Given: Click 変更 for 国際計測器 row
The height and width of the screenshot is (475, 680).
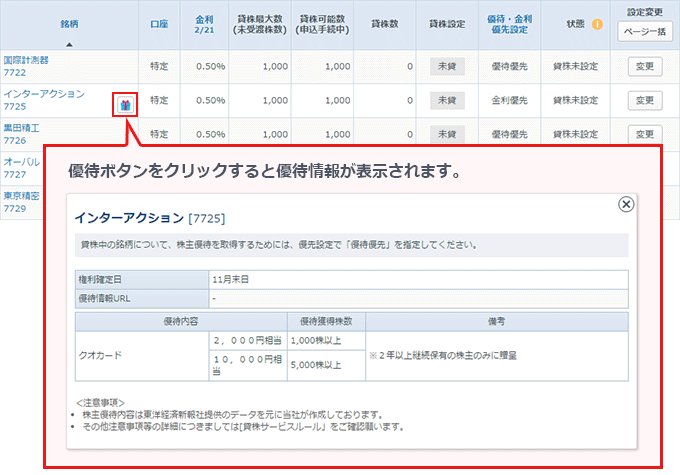Looking at the screenshot, I should [645, 66].
